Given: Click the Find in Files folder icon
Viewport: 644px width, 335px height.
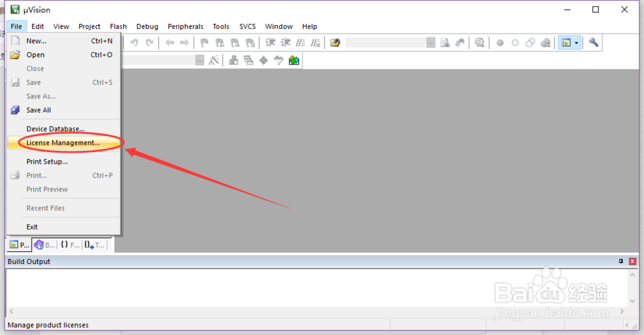Looking at the screenshot, I should pos(335,43).
